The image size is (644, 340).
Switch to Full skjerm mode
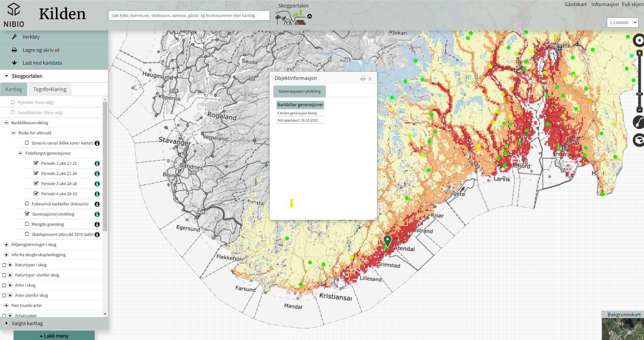(x=633, y=4)
